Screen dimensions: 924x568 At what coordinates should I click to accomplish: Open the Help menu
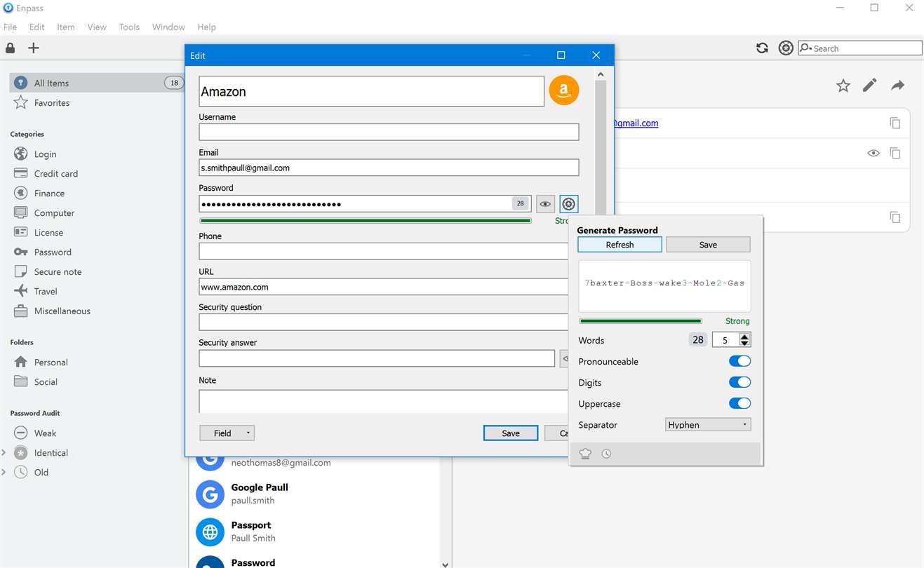click(x=206, y=27)
